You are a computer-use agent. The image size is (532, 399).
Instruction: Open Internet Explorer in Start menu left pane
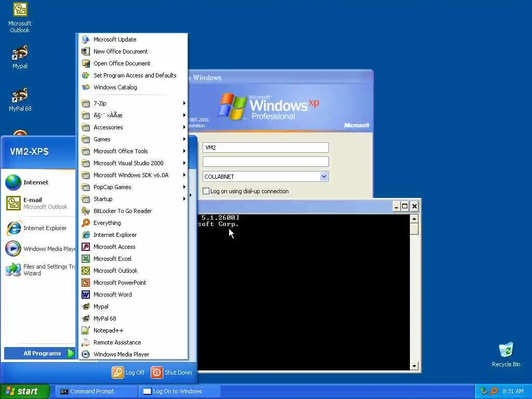(38, 228)
